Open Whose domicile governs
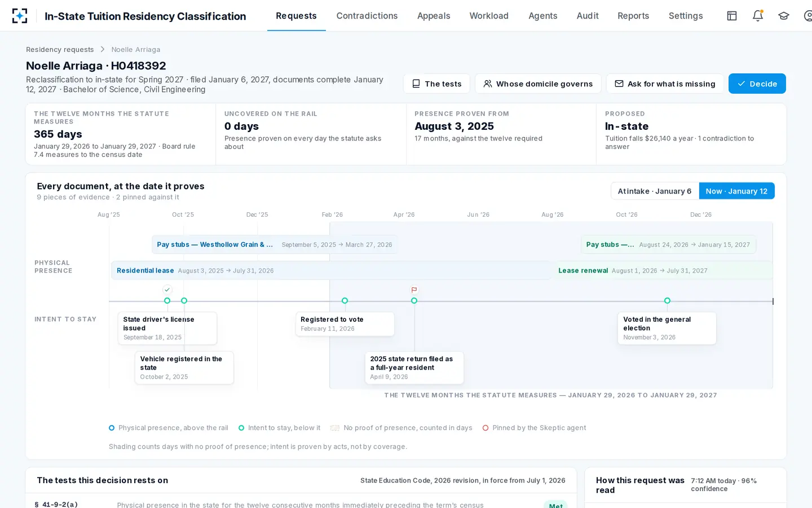812x508 pixels. tap(538, 84)
